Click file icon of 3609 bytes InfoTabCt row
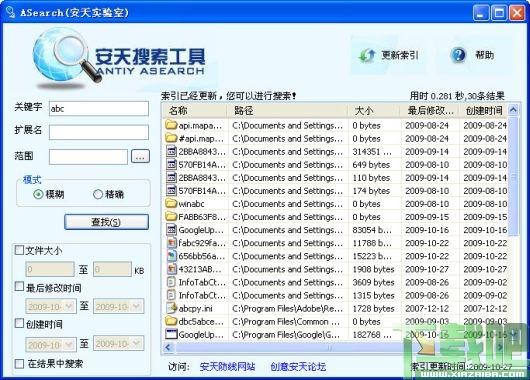530x380 pixels. pyautogui.click(x=172, y=282)
